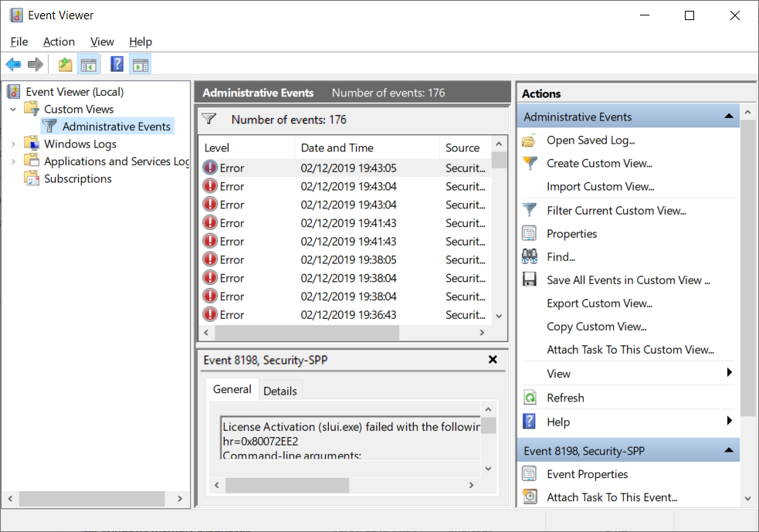This screenshot has height=532, width=759.
Task: Switch to the General tab
Action: coord(232,388)
